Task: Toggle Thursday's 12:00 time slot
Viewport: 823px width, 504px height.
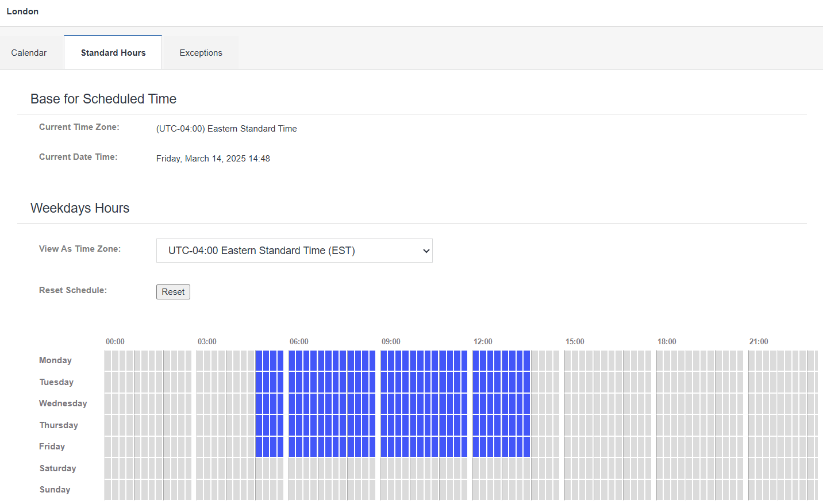Action: point(476,425)
